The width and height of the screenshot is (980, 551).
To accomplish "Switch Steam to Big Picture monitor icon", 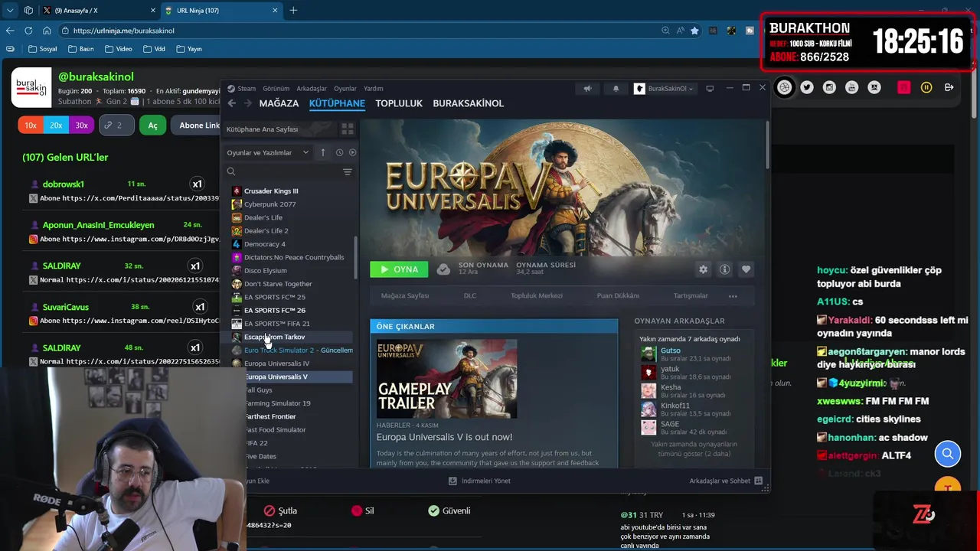I will (710, 89).
